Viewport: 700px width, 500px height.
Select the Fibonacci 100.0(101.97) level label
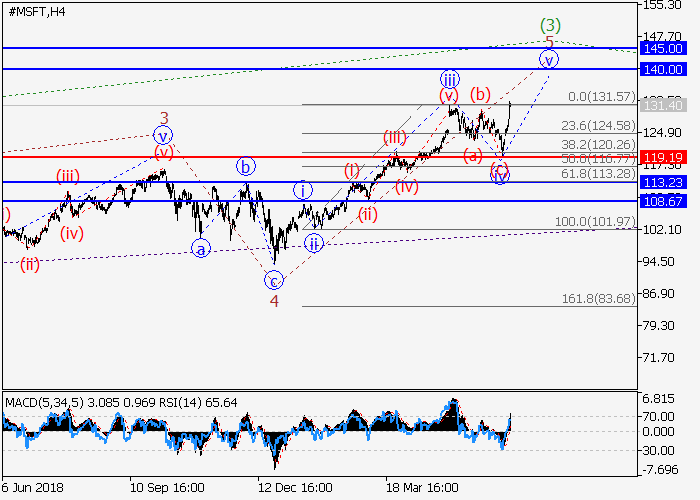598,221
